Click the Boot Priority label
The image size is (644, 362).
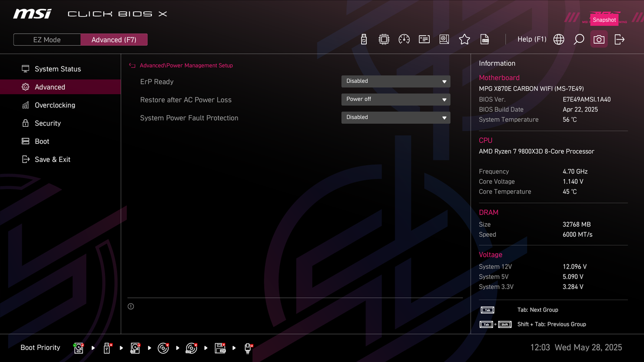40,347
